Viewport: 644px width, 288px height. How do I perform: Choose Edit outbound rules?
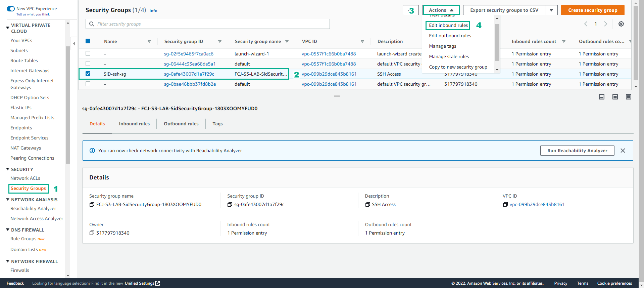[450, 36]
